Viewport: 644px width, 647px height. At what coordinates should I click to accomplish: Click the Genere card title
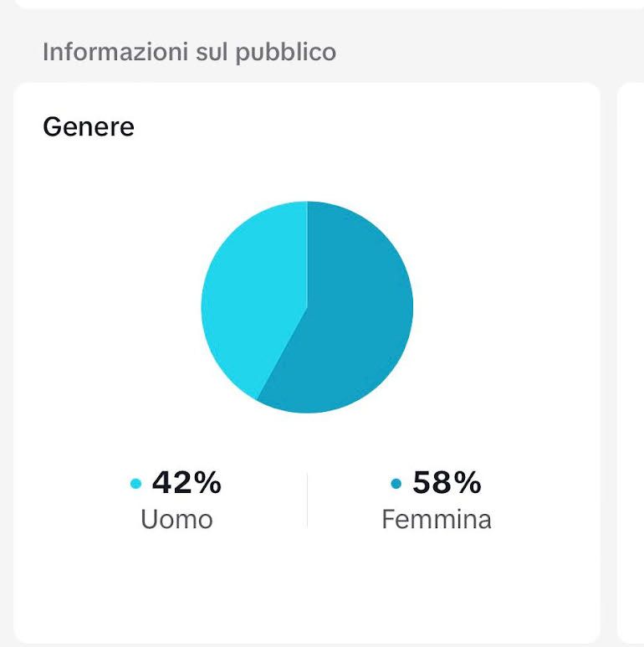(x=89, y=126)
